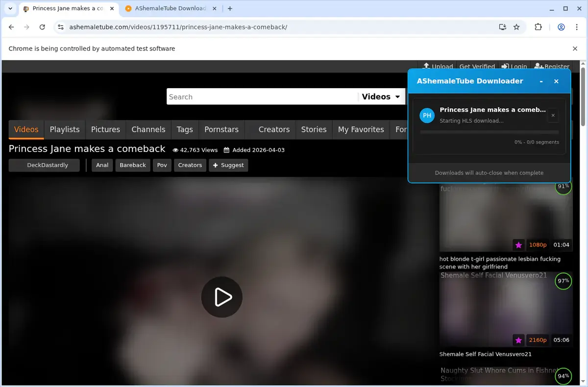The height and width of the screenshot is (387, 588).
Task: Open the Stories navigation tab
Action: click(x=314, y=129)
